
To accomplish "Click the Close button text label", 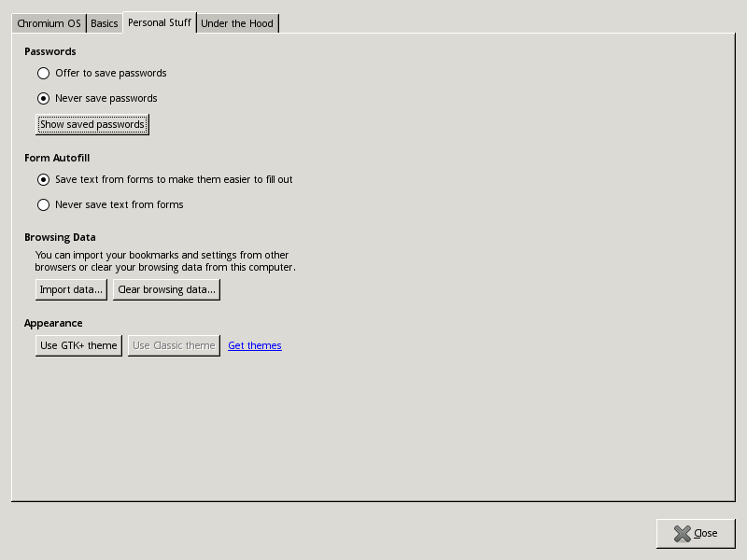I will 706,533.
